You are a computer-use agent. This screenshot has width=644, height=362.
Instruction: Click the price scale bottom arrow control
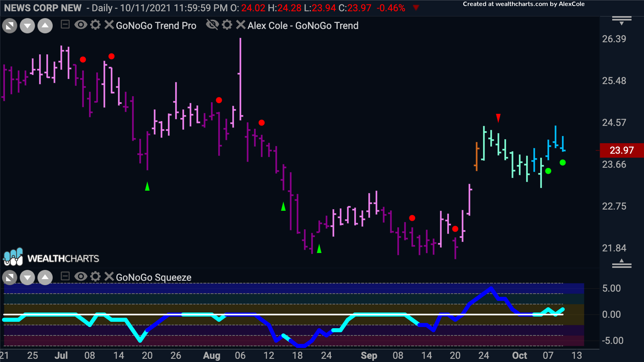622,263
